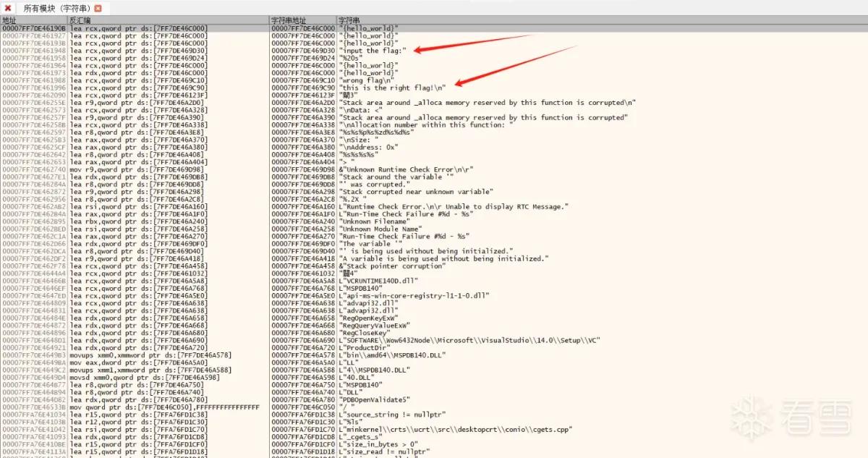The width and height of the screenshot is (868, 458).
Task: Click string address 00007FF7DE46A458
Action: pos(303,266)
